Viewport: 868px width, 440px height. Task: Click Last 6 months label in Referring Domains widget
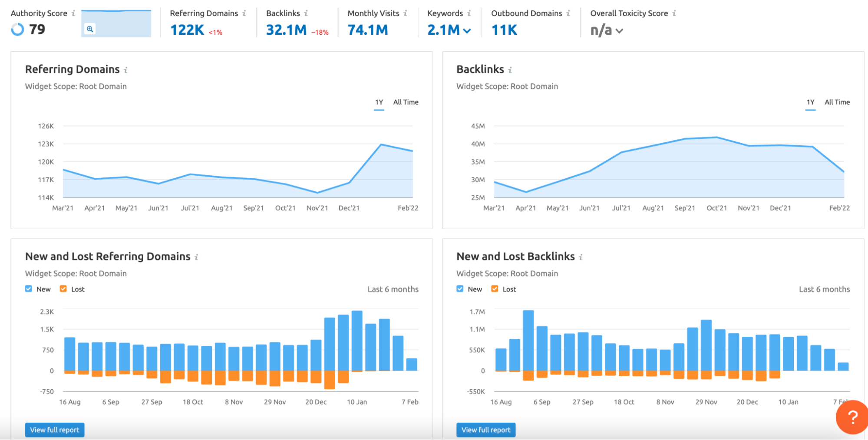(x=393, y=289)
